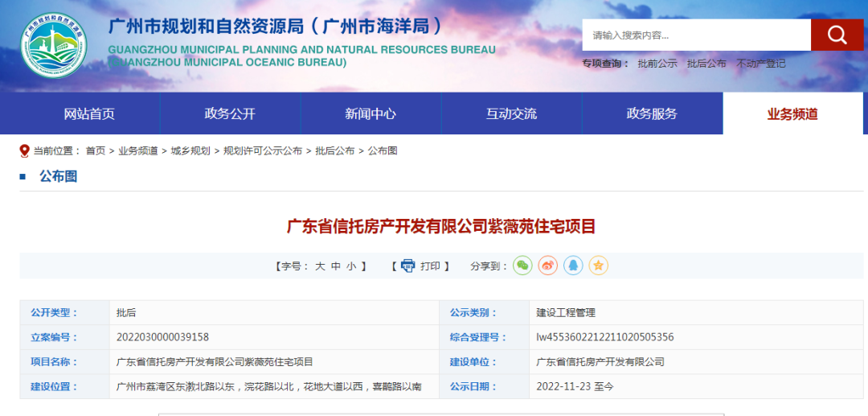Click 城乡规划 in breadcrumb
The width and height of the screenshot is (868, 416).
click(190, 150)
